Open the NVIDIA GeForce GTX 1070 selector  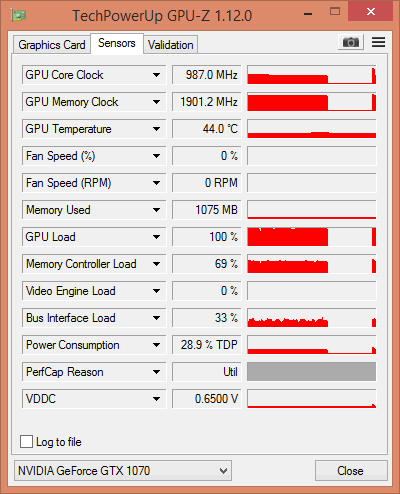click(x=123, y=471)
